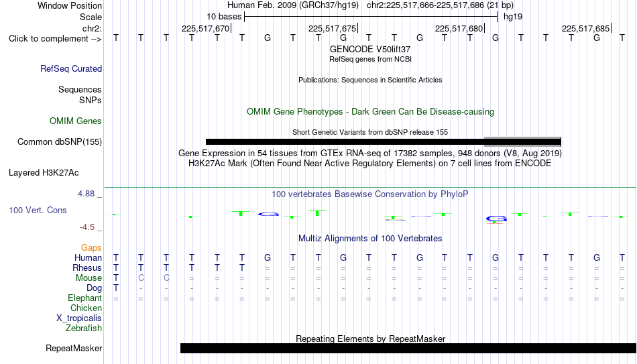637x364 pixels.
Task: Click the position marker 225,517,670
Action: click(x=206, y=28)
